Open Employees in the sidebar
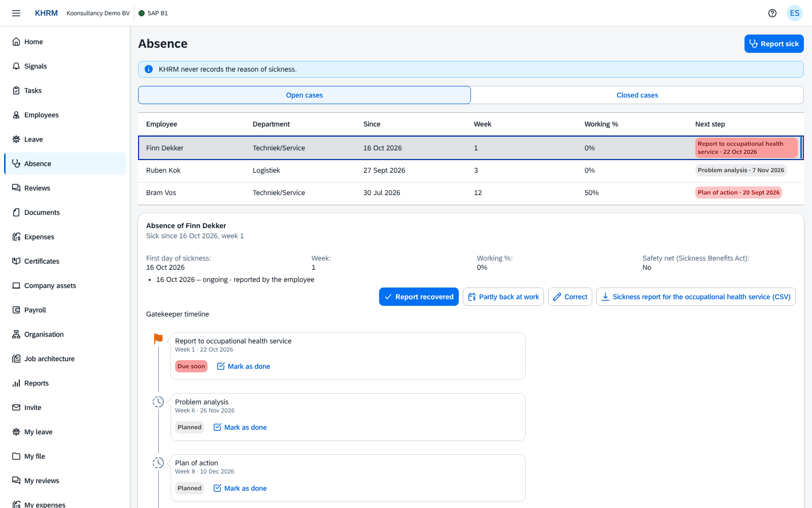Viewport: 812px width, 508px height. [65, 115]
